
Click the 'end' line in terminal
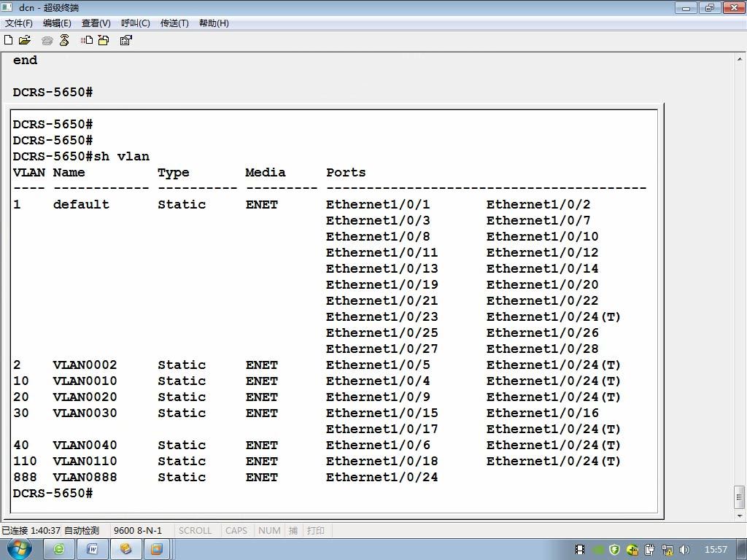click(26, 60)
